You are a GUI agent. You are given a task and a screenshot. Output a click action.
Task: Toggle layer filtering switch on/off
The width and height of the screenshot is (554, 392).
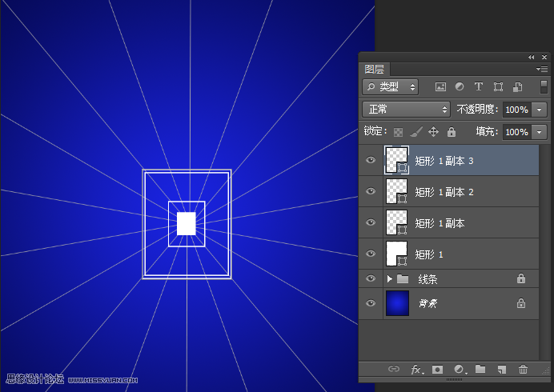[x=544, y=87]
